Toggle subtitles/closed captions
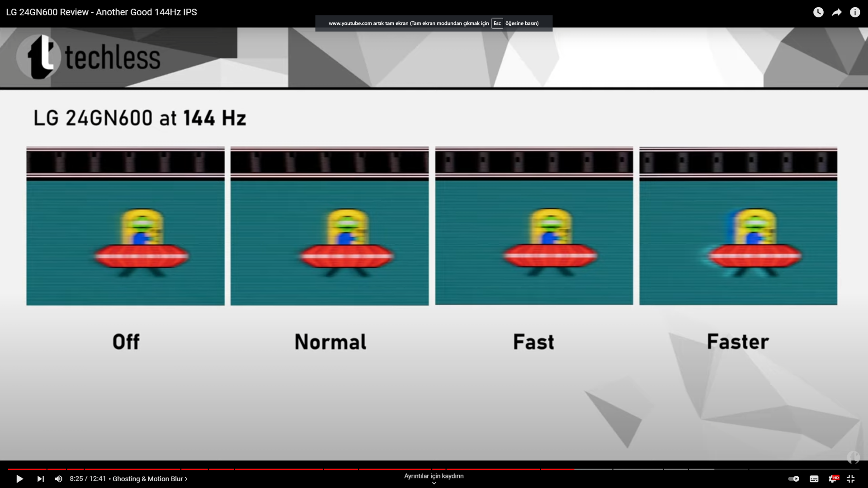Image resolution: width=868 pixels, height=488 pixels. (814, 479)
